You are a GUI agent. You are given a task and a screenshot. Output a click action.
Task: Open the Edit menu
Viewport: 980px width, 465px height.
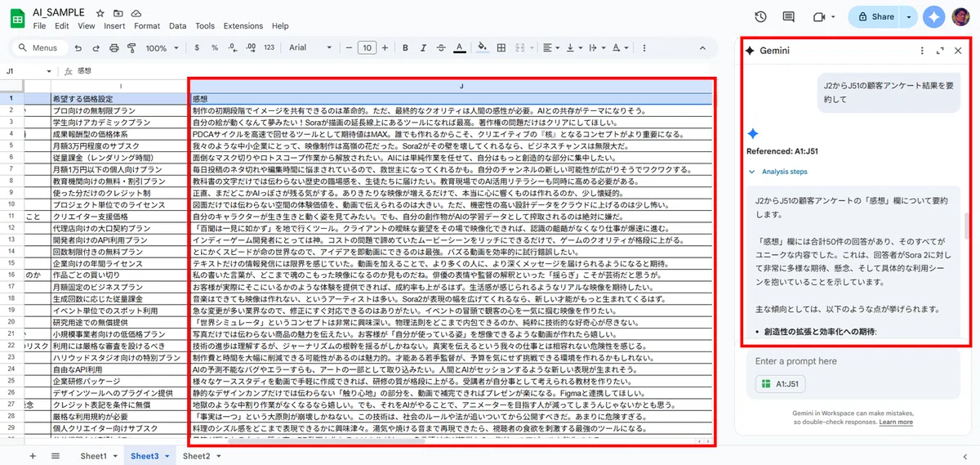(x=62, y=26)
